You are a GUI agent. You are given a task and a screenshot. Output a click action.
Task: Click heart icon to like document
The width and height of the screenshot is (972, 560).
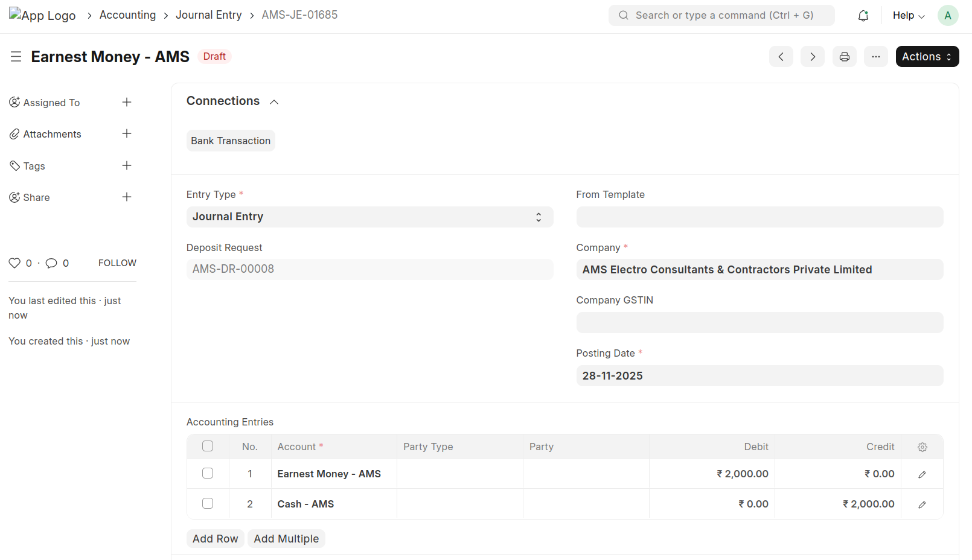point(14,263)
